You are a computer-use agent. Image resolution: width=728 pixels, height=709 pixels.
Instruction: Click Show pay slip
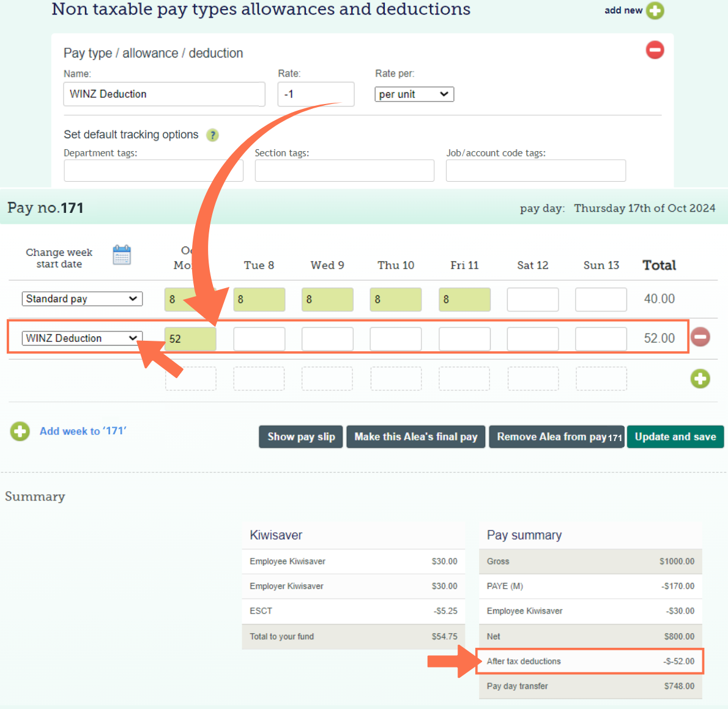(x=300, y=437)
